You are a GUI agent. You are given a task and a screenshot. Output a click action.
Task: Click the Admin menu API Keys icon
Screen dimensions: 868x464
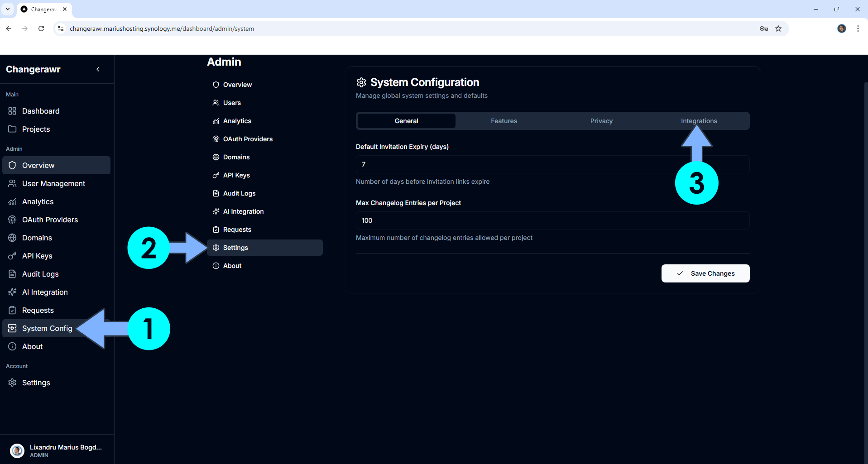pos(216,175)
